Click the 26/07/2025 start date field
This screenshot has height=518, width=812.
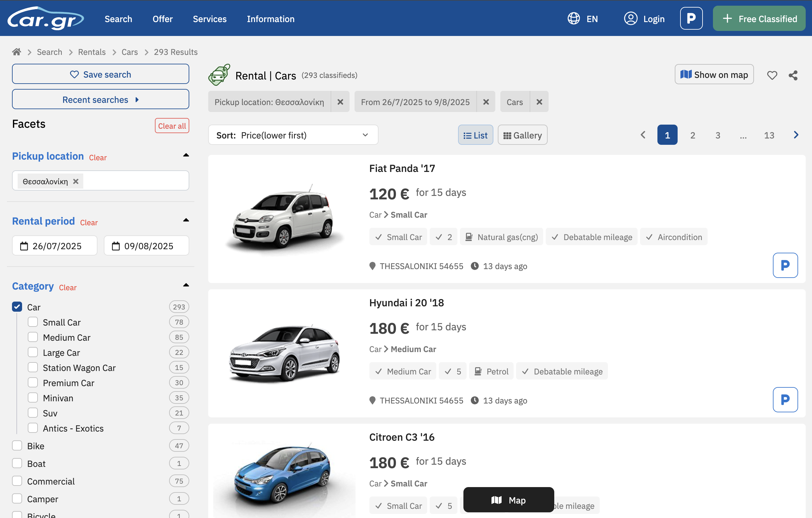55,246
